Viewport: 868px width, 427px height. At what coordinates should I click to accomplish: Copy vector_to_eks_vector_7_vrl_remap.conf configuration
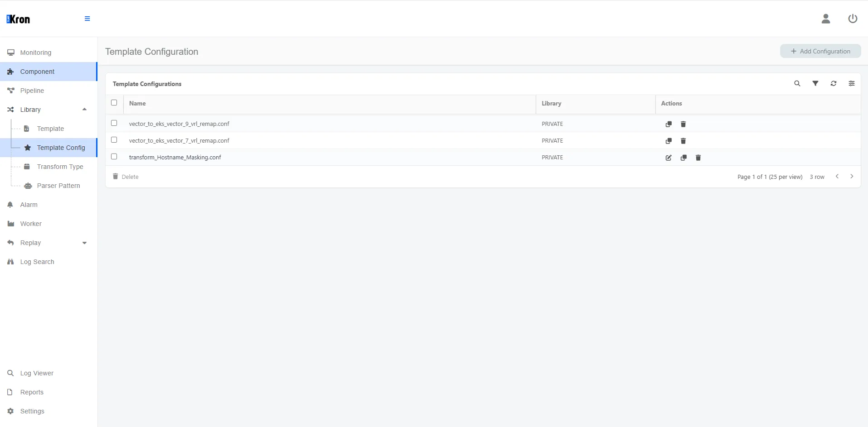pyautogui.click(x=669, y=141)
